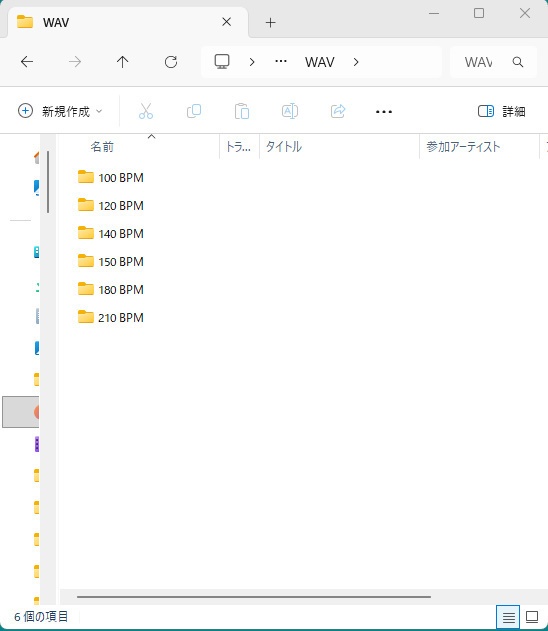Expand chevron after WAV in address bar
Viewport: 548px width, 631px height.
point(356,62)
